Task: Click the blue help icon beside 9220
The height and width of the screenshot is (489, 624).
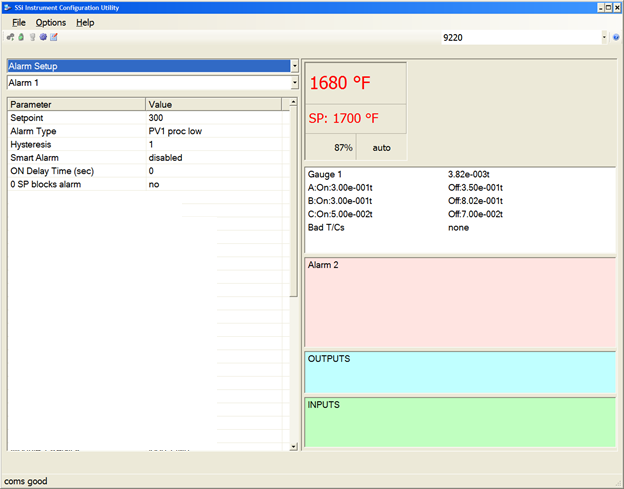Action: 616,37
